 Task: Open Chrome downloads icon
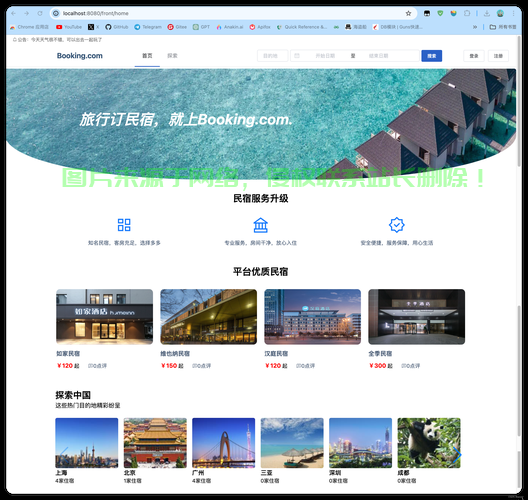point(487,13)
